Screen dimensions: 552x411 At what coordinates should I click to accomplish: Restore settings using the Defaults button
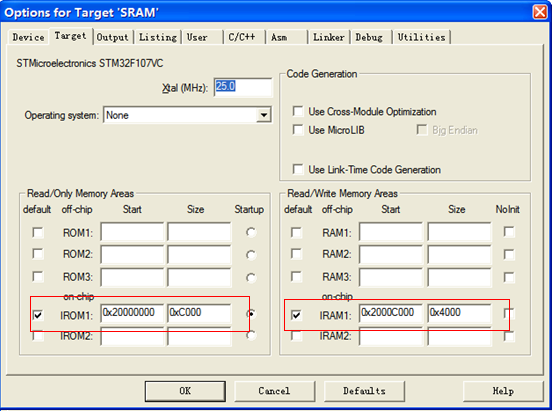[364, 391]
